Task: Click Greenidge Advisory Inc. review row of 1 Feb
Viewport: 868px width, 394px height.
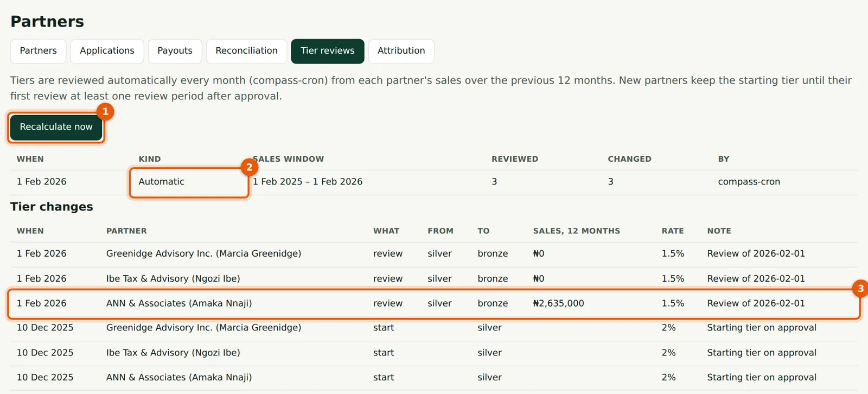Action: point(434,254)
